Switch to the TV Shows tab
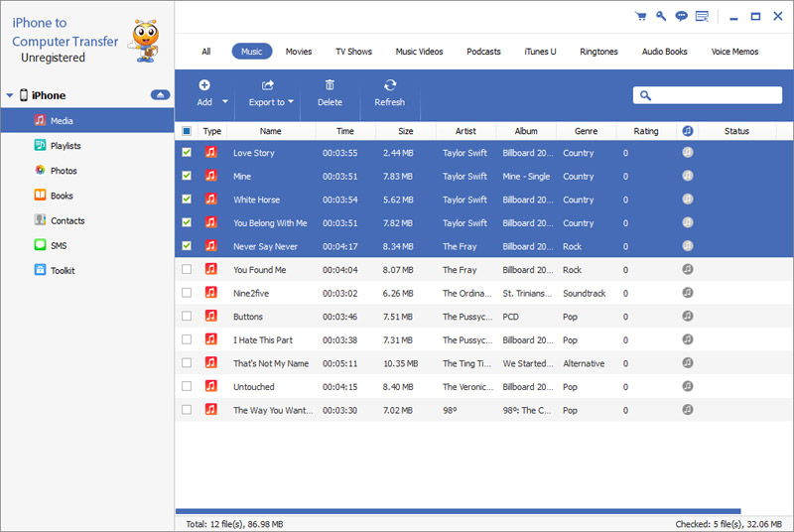Image resolution: width=794 pixels, height=532 pixels. click(354, 52)
